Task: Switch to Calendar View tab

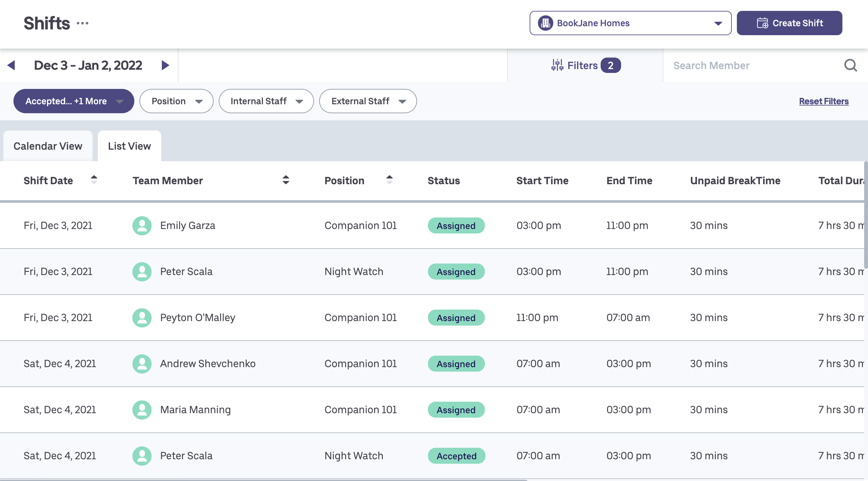Action: click(48, 146)
